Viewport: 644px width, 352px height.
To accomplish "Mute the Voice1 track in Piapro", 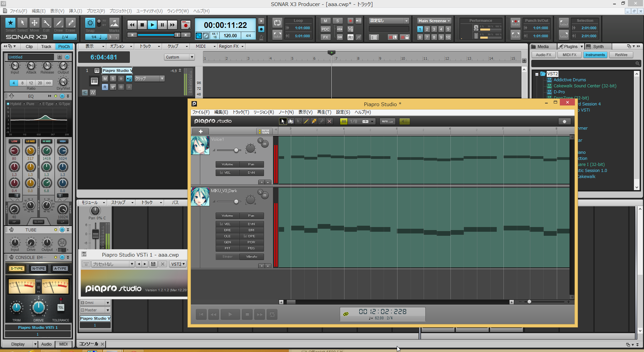I will 265,144.
